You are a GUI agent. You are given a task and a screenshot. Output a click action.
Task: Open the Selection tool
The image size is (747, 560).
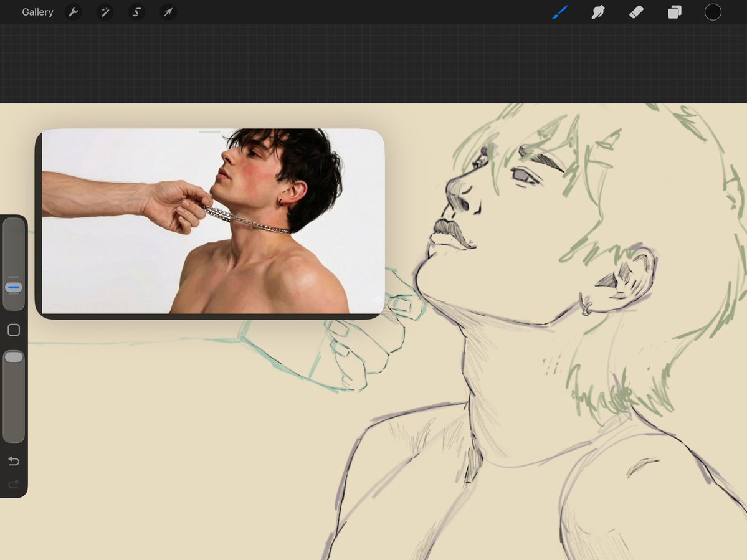[136, 12]
